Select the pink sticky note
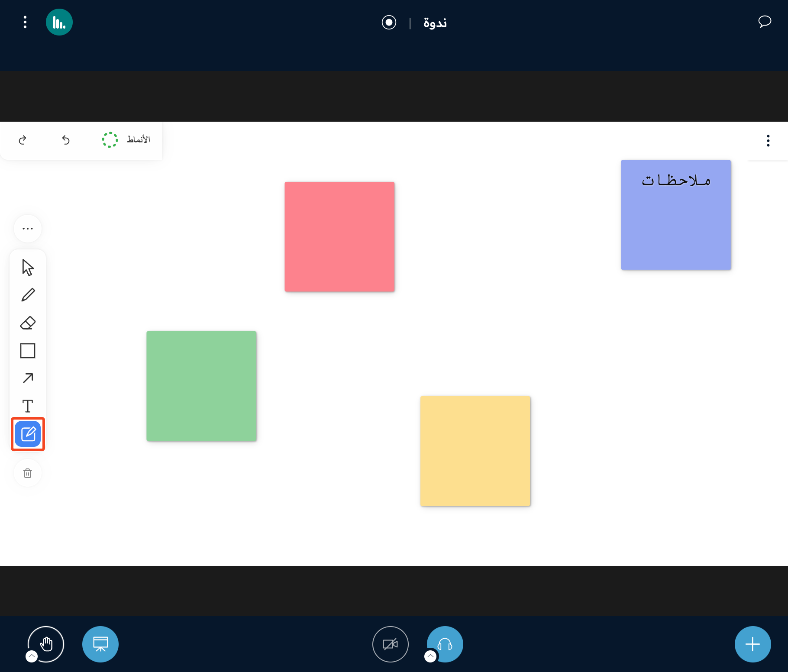788x672 pixels. tap(339, 237)
